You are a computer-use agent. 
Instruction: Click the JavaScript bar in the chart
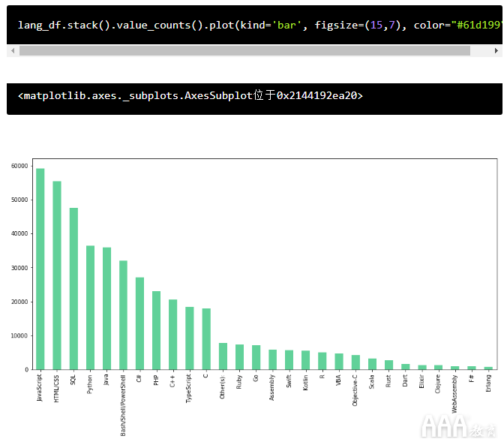(40, 269)
